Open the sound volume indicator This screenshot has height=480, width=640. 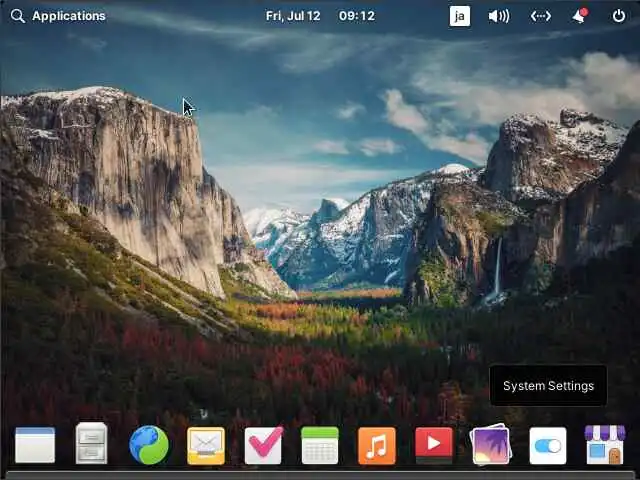pyautogui.click(x=499, y=16)
